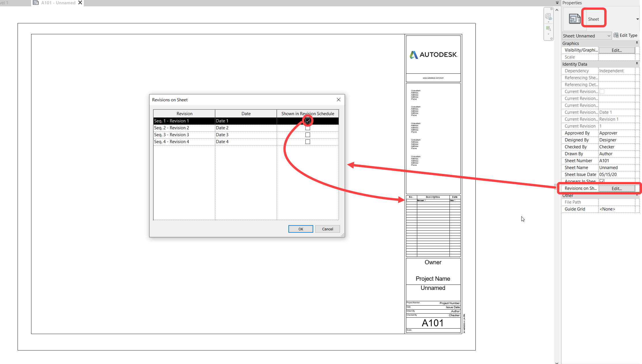
Task: Click the Properties palette thumbnail icon
Action: pyautogui.click(x=575, y=18)
